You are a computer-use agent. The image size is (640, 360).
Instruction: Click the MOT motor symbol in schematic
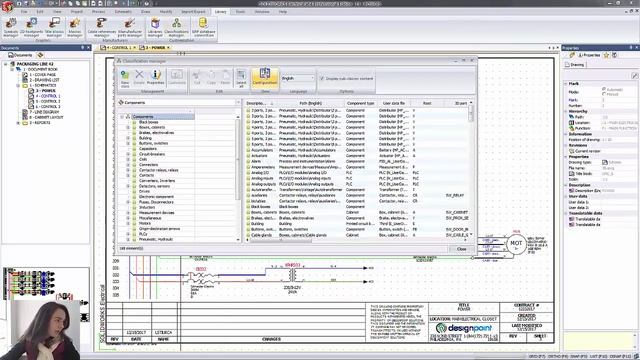pos(516,244)
